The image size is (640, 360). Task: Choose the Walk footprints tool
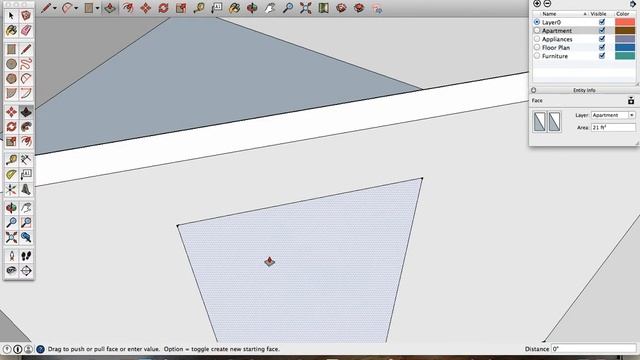click(26, 256)
